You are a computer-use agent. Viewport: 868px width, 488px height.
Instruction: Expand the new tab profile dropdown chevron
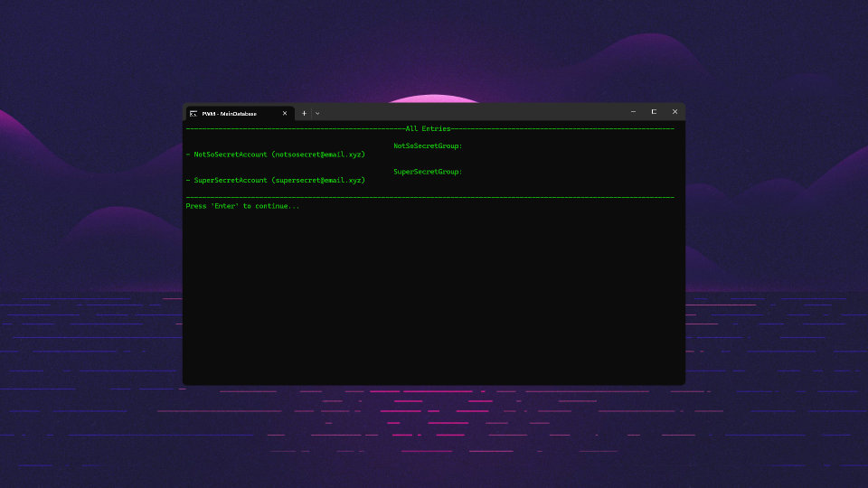point(317,113)
